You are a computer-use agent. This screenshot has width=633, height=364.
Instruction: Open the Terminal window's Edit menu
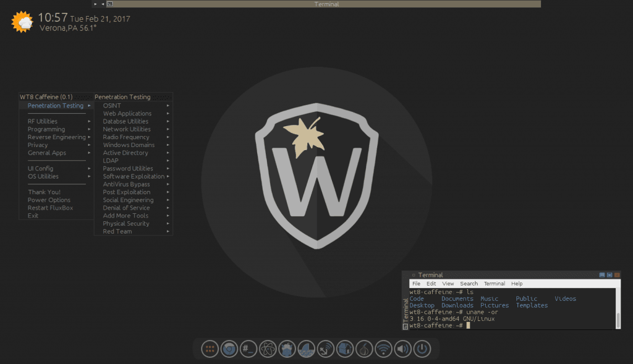[431, 284]
